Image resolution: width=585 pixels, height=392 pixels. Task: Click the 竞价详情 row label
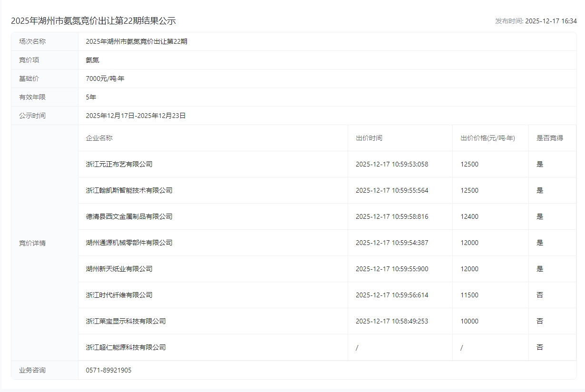coord(32,243)
